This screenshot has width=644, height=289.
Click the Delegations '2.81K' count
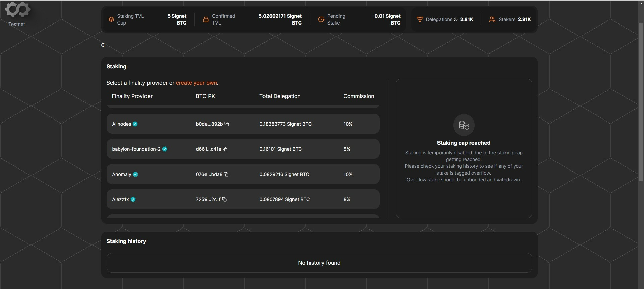(x=467, y=19)
